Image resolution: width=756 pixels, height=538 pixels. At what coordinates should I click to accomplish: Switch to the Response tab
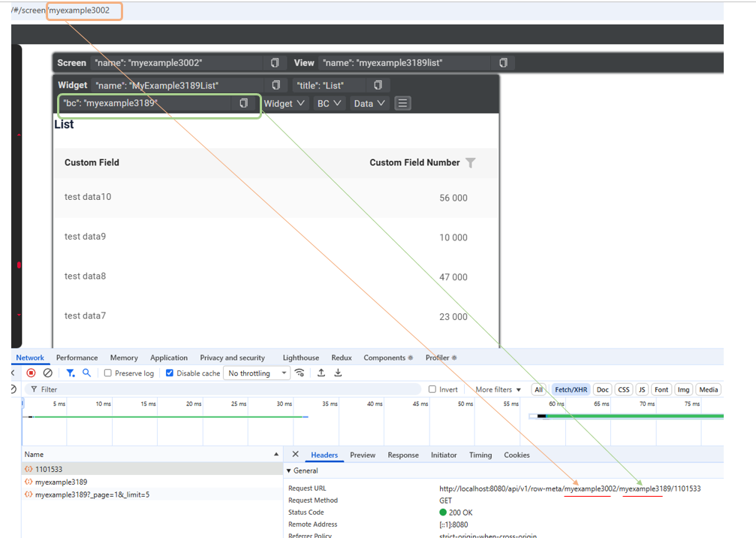403,455
